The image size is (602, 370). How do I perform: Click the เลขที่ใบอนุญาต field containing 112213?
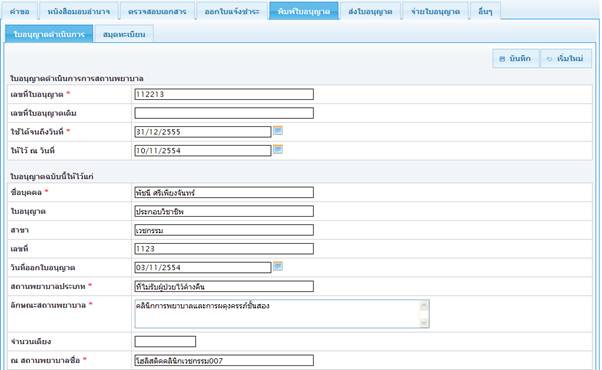(224, 94)
